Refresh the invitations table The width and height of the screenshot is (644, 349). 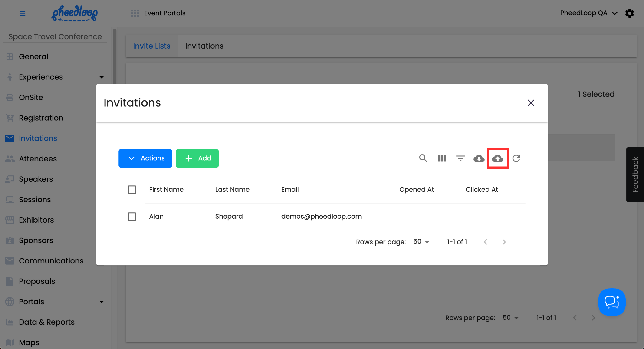coord(516,158)
